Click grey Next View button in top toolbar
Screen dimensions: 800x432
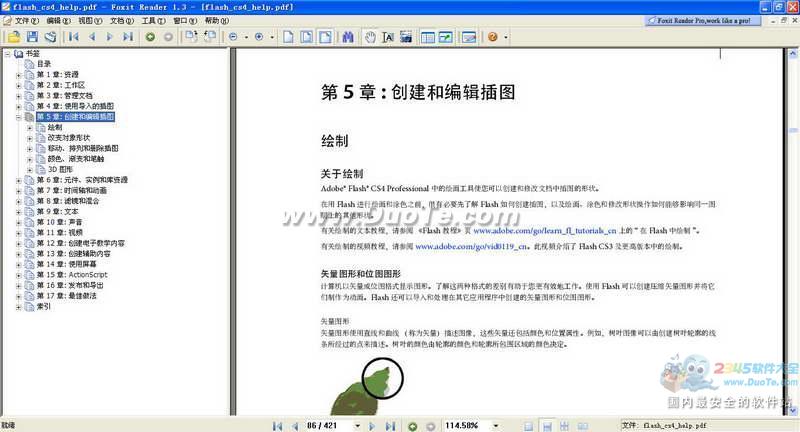point(168,37)
